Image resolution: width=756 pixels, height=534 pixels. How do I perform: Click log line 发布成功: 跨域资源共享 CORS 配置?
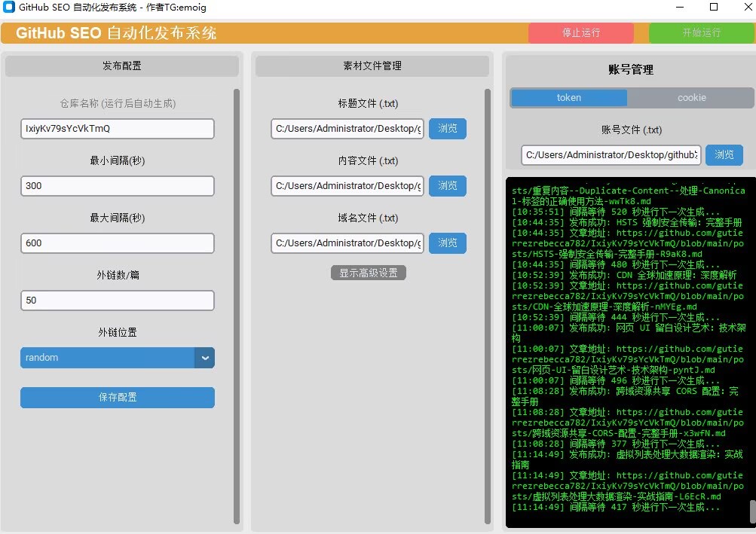click(626, 396)
